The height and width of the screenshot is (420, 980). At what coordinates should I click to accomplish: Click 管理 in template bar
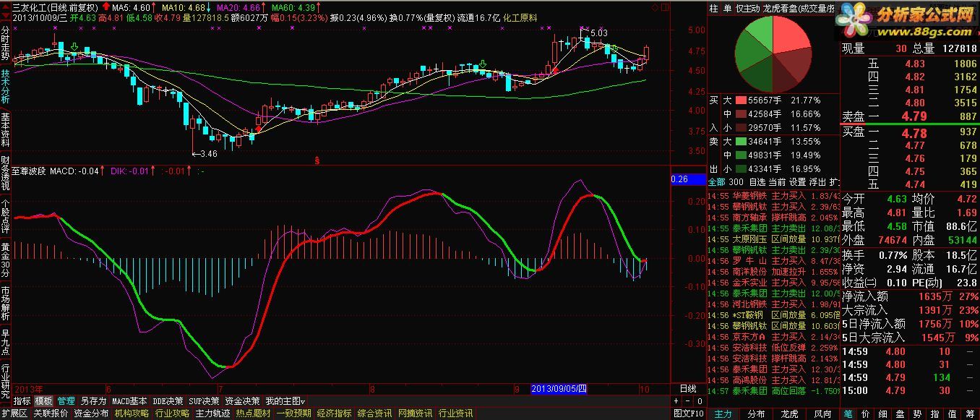click(66, 401)
